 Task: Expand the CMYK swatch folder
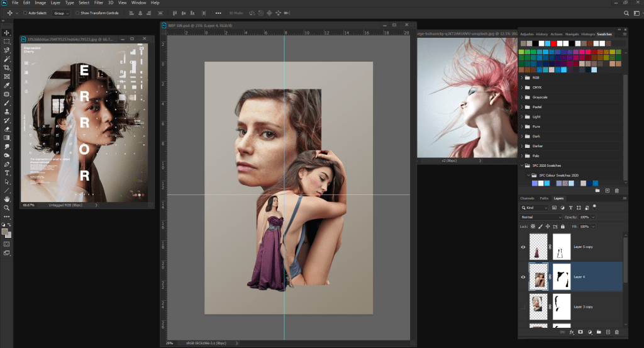tap(522, 87)
